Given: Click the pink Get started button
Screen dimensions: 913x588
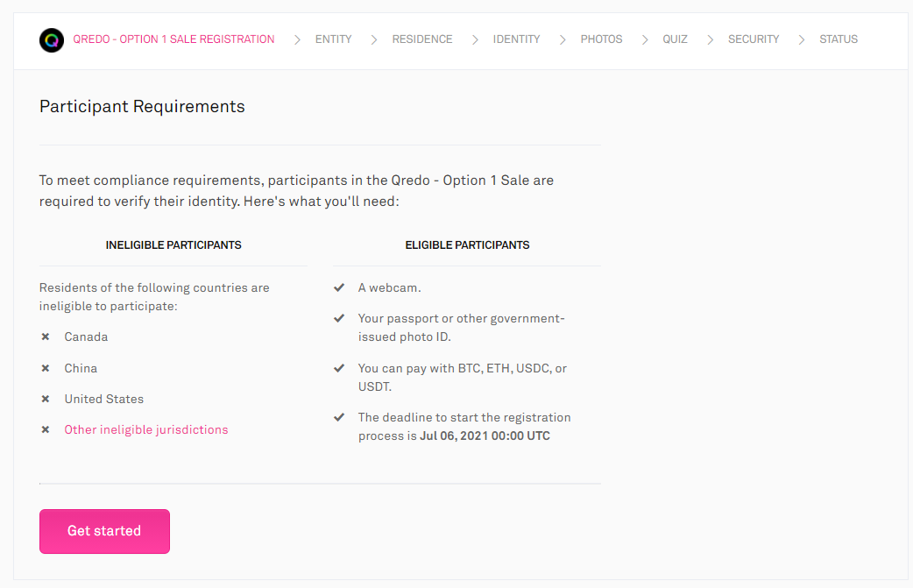Looking at the screenshot, I should pos(104,531).
